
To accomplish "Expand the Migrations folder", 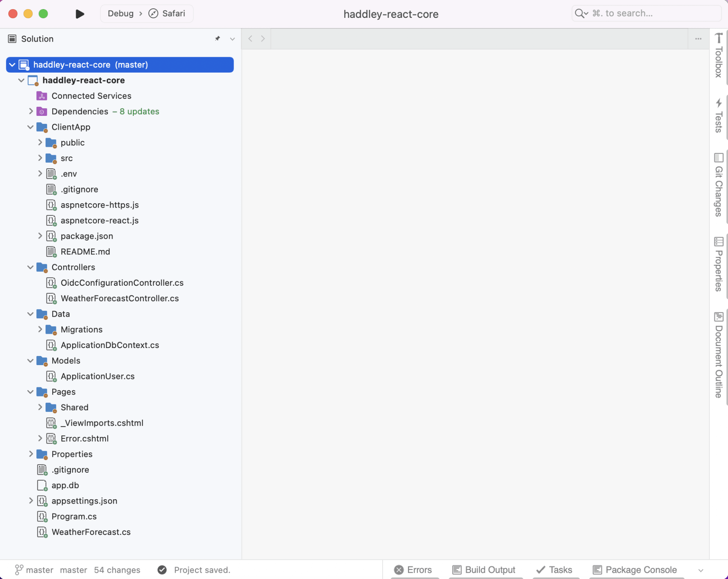I will tap(40, 329).
